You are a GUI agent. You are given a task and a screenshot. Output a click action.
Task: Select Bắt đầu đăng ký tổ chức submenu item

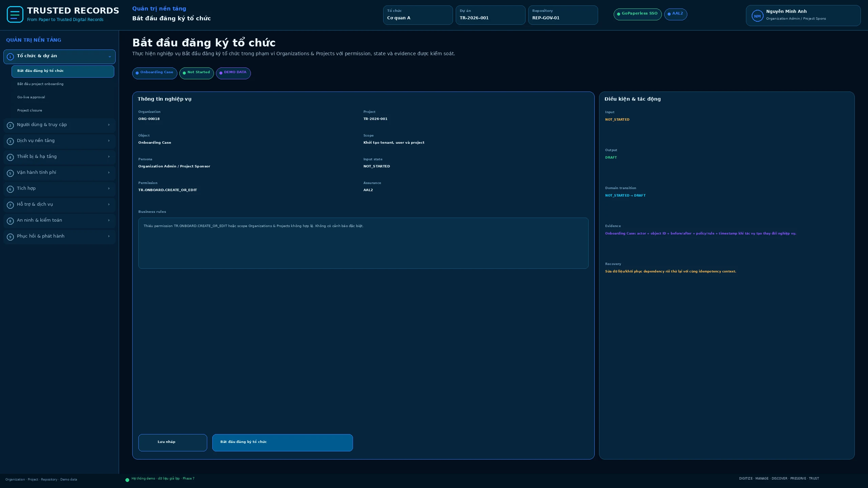[x=63, y=72]
